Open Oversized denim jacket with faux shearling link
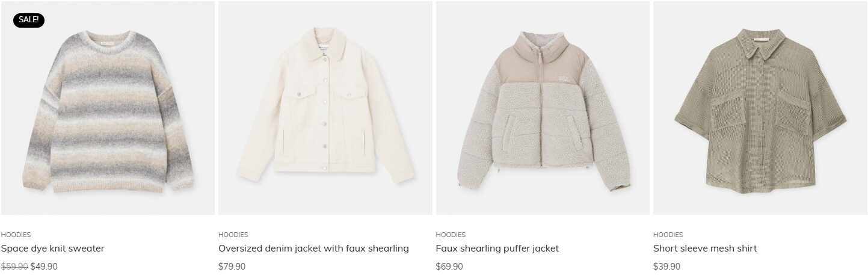 [313, 249]
